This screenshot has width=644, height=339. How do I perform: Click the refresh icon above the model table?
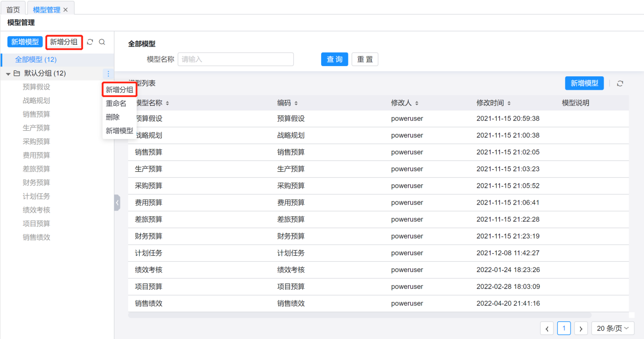pyautogui.click(x=620, y=84)
